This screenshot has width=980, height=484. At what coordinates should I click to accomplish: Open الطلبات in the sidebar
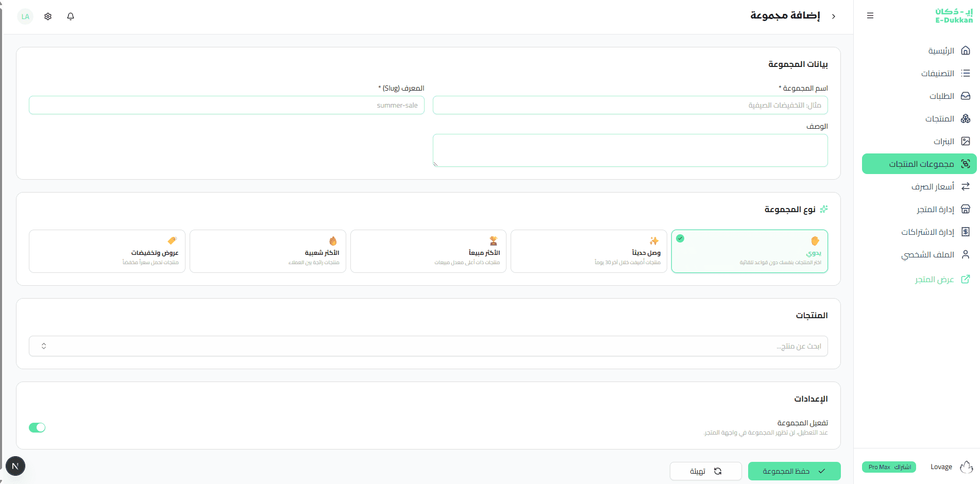(919, 96)
